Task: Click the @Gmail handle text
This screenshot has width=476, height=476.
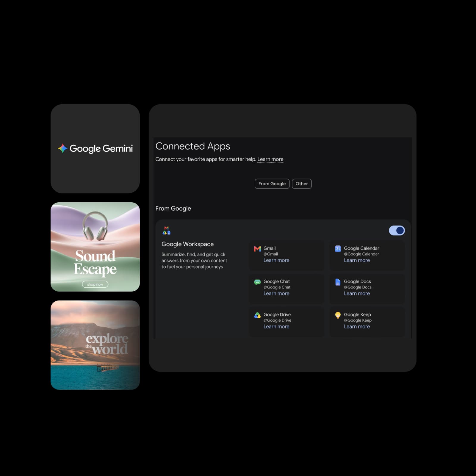Action: [271, 254]
